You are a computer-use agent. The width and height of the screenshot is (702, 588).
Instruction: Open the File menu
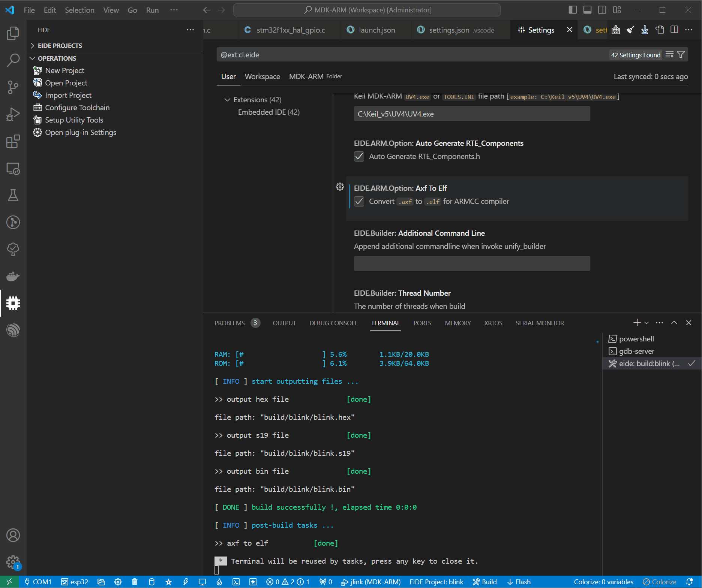pos(29,10)
